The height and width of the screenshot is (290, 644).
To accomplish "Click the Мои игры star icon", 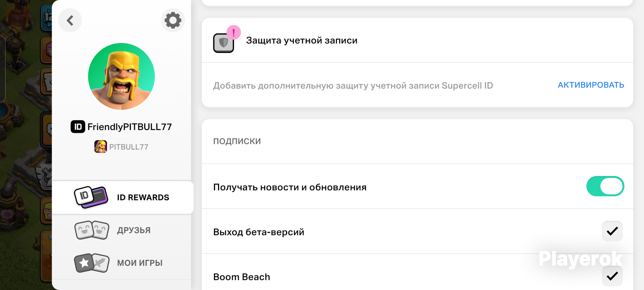I will tap(92, 263).
